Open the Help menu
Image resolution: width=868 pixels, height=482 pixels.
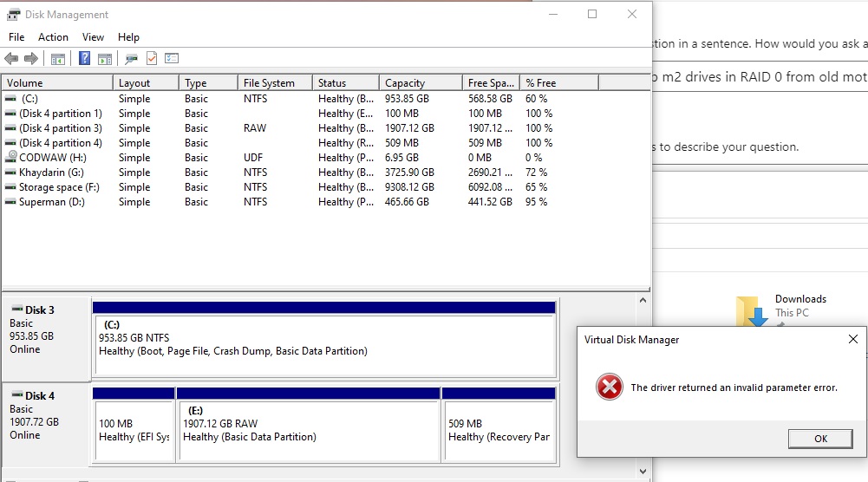[x=128, y=37]
